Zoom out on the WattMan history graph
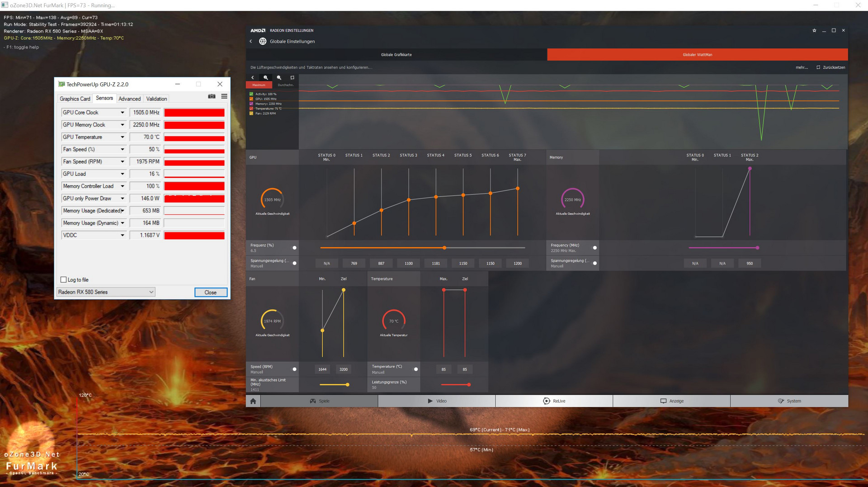 [279, 78]
